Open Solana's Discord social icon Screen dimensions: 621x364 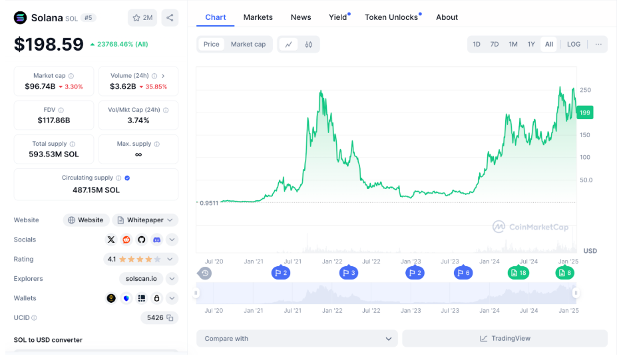(157, 240)
